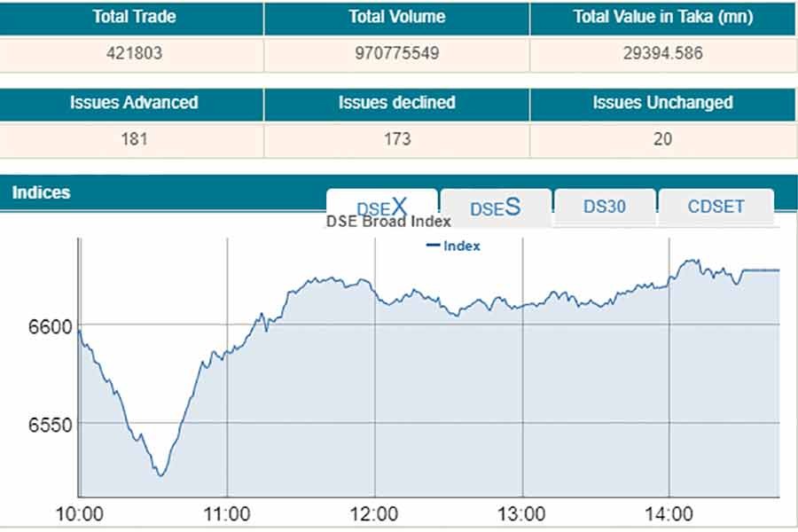The image size is (798, 532).
Task: Show the CDSET index tab
Action: tap(716, 207)
